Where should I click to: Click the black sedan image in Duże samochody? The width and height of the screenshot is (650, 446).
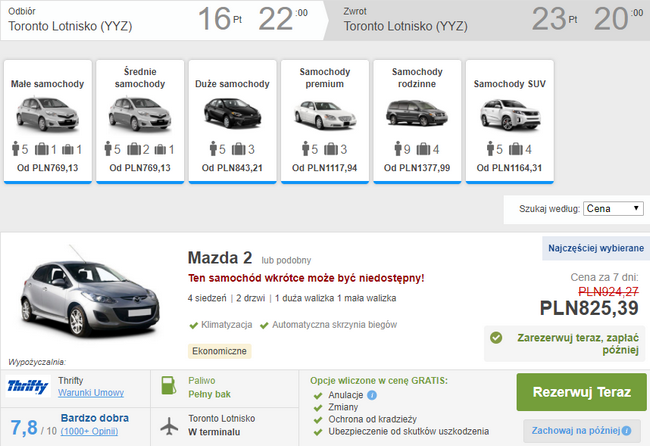coord(233,113)
